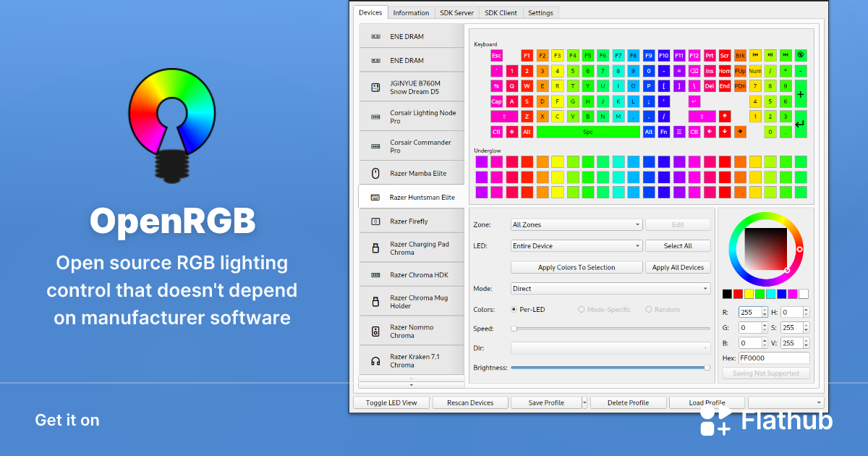Image resolution: width=868 pixels, height=456 pixels.
Task: Choose the Mode-Specific colors radio option
Action: [582, 310]
